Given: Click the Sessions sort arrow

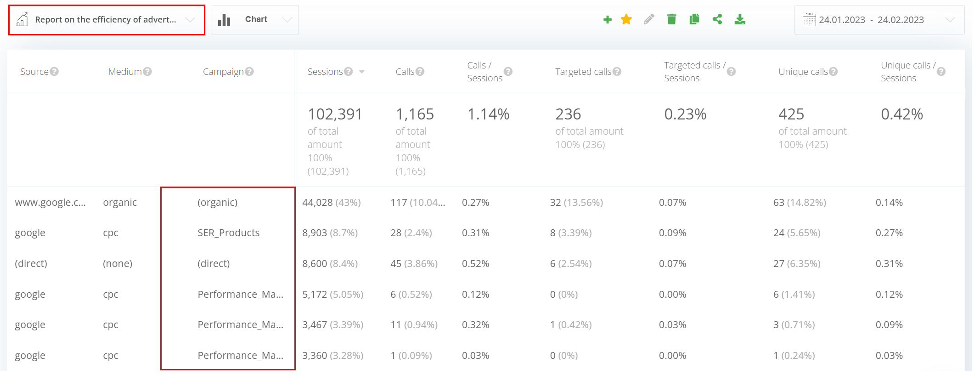Looking at the screenshot, I should tap(362, 72).
